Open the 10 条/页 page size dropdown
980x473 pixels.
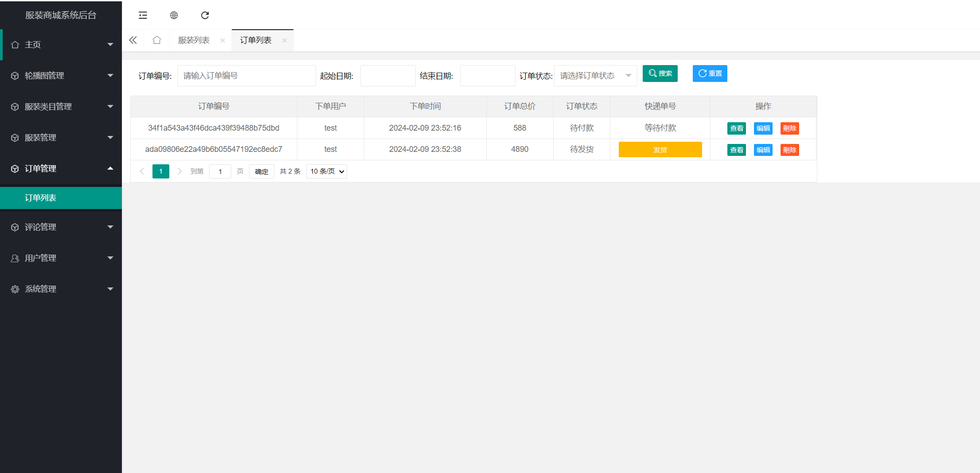327,171
